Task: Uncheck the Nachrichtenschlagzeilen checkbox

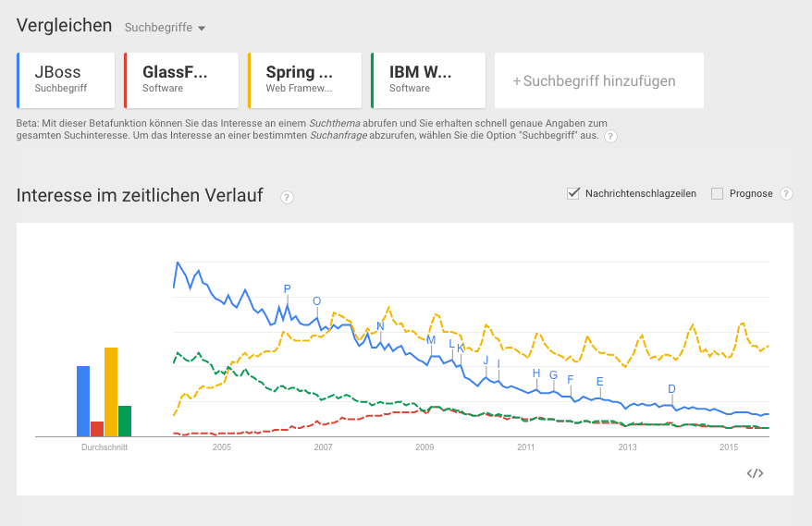Action: [x=573, y=193]
